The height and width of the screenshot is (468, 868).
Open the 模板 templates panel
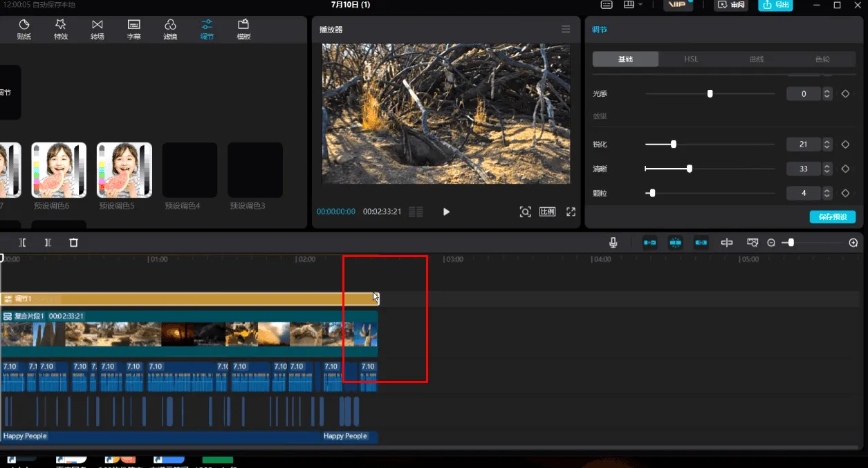pyautogui.click(x=243, y=29)
